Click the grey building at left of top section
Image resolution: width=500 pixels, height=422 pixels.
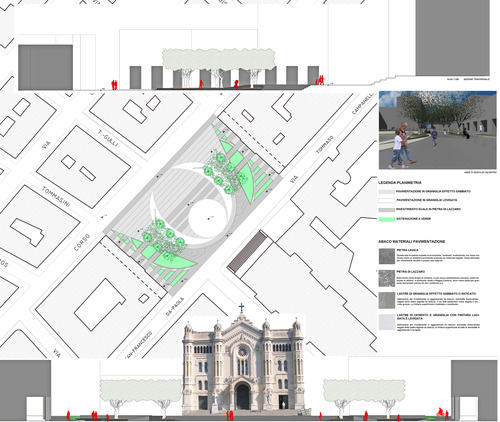(x=45, y=67)
